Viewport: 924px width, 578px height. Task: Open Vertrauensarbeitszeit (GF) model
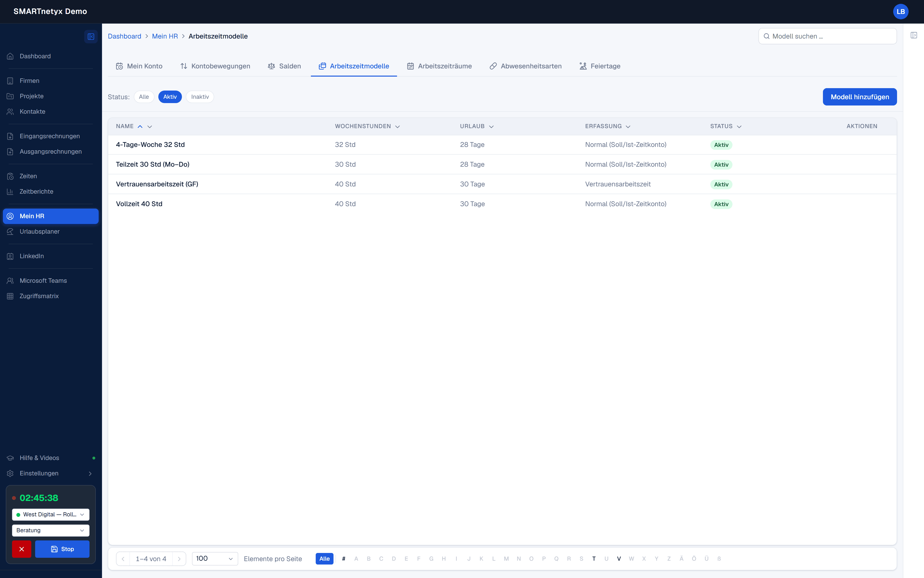coord(157,184)
